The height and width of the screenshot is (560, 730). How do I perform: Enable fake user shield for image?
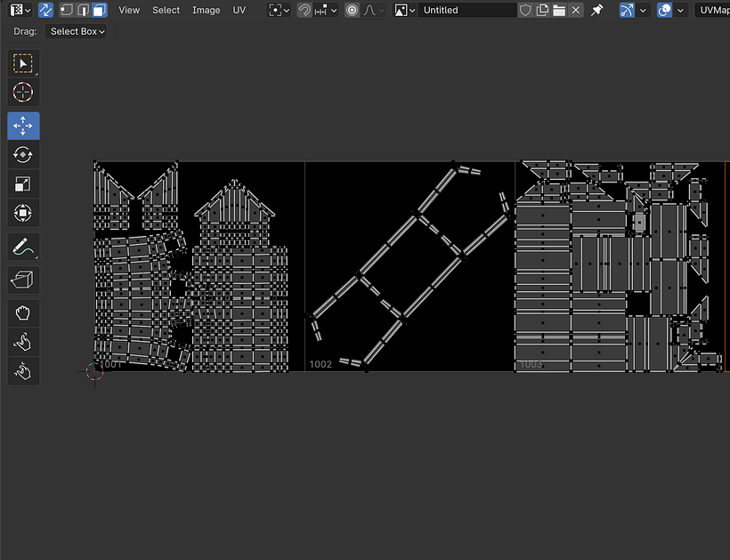(x=525, y=11)
